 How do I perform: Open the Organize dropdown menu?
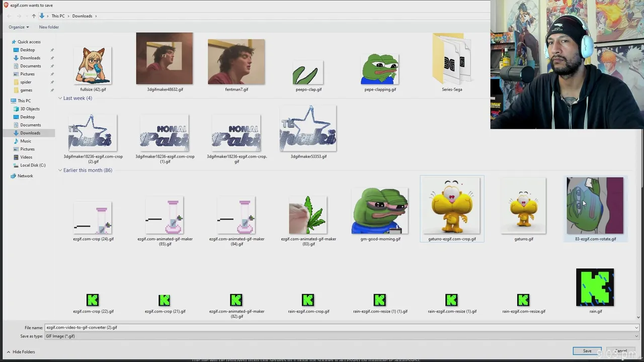[19, 27]
